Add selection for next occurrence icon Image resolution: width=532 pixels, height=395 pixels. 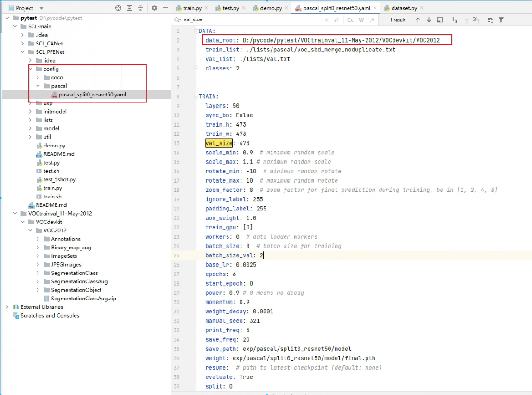[454, 20]
